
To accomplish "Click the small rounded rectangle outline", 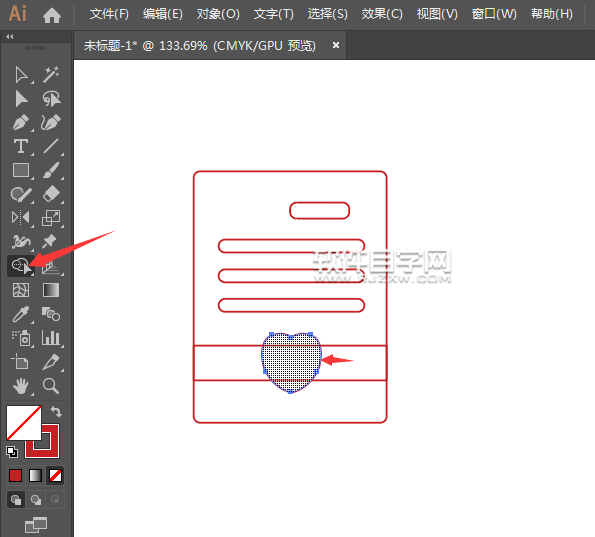I will click(320, 211).
